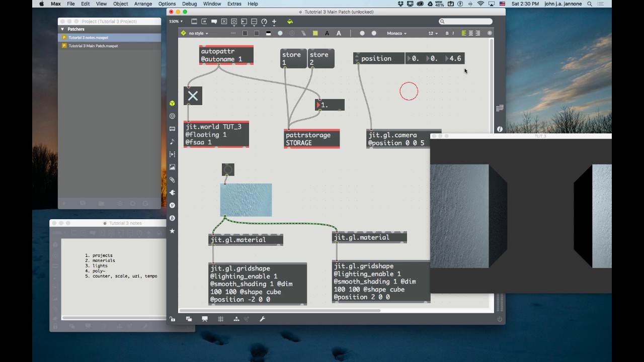This screenshot has height=362, width=644.
Task: Click the paint bucket format icon
Action: coord(290,22)
